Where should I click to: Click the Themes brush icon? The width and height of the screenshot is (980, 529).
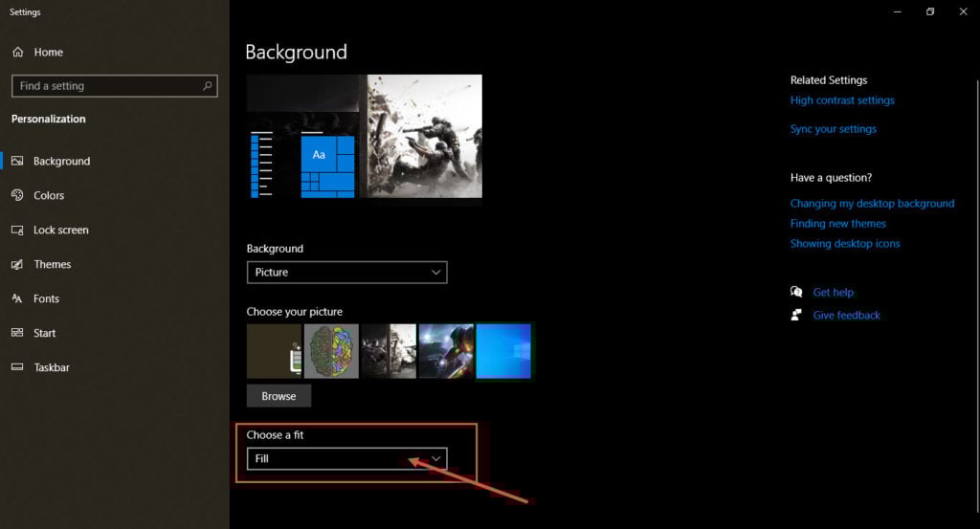pos(17,264)
